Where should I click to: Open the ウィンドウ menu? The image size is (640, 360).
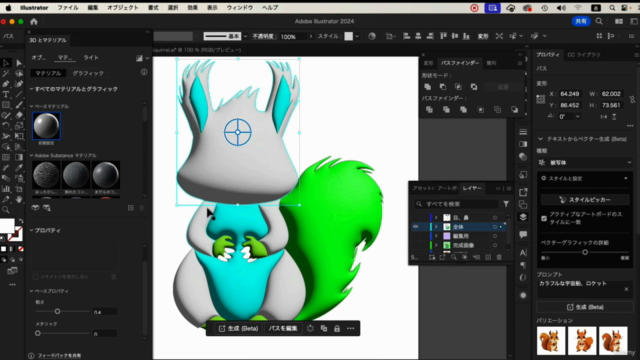[x=240, y=8]
